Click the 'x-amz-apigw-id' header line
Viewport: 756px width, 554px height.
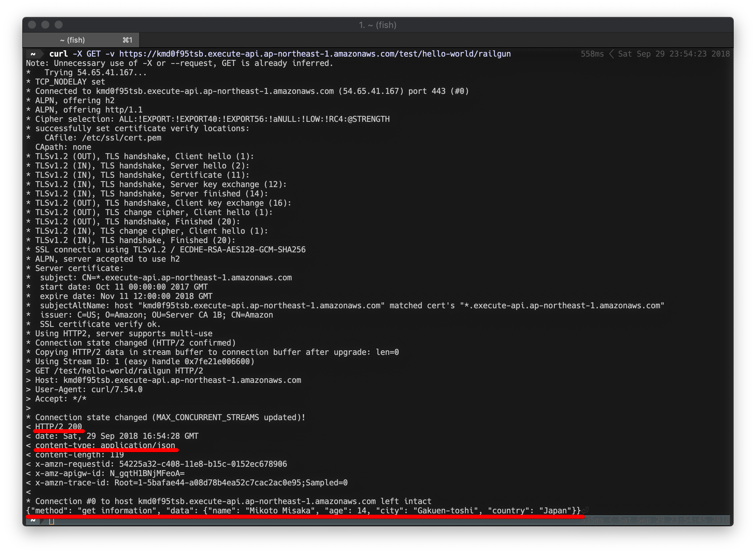(105, 474)
